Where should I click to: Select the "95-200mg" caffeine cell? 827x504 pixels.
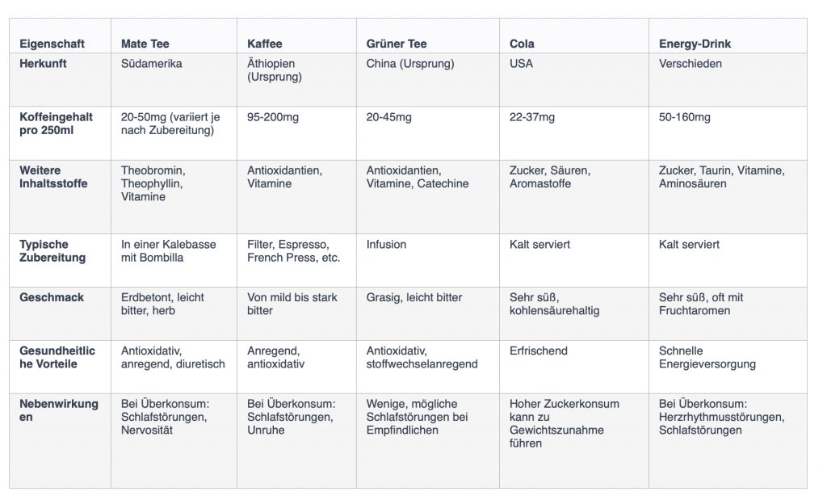click(273, 117)
